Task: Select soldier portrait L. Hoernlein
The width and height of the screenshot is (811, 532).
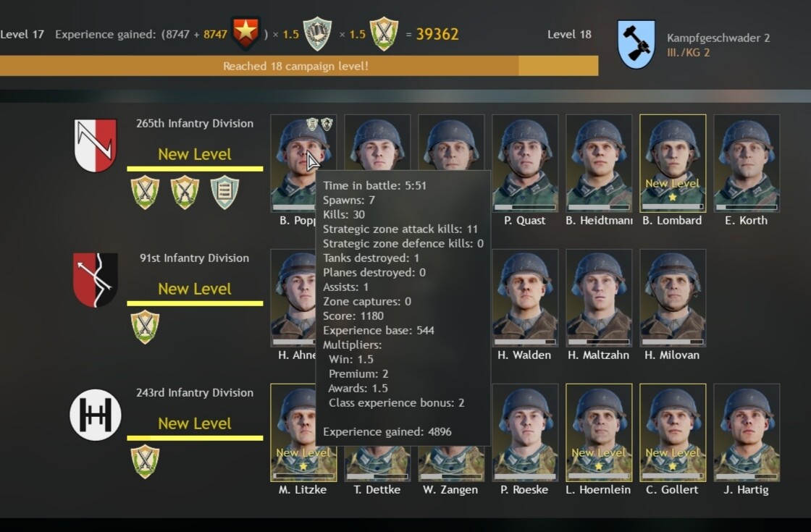Action: (x=598, y=433)
